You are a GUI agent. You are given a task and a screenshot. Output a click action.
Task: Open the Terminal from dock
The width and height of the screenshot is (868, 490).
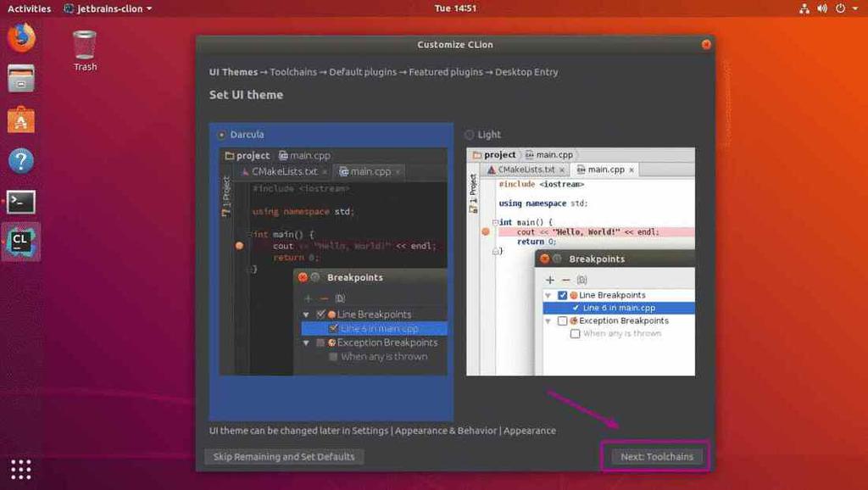(x=21, y=202)
